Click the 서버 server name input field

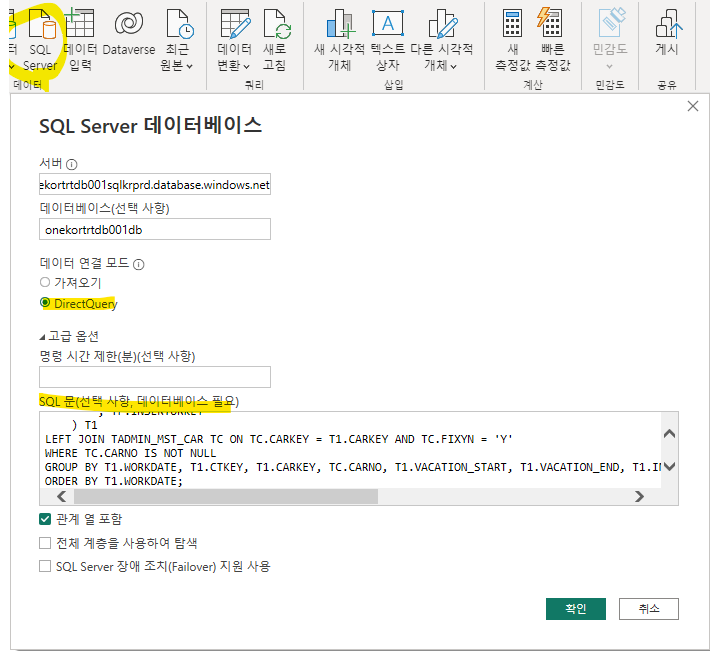click(155, 184)
